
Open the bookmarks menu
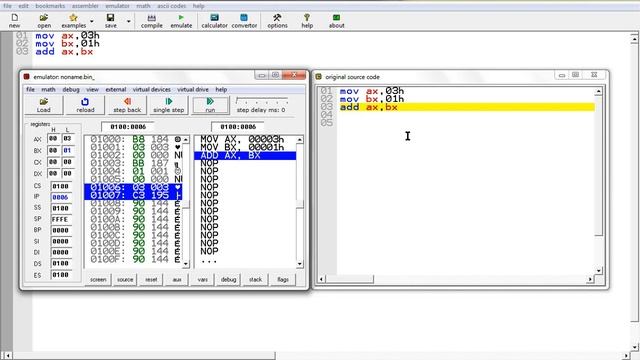(50, 6)
